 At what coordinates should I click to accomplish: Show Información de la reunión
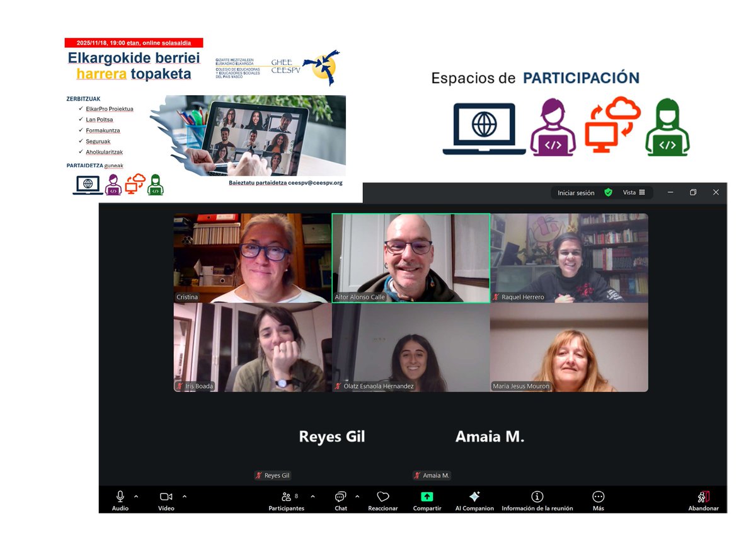(537, 498)
